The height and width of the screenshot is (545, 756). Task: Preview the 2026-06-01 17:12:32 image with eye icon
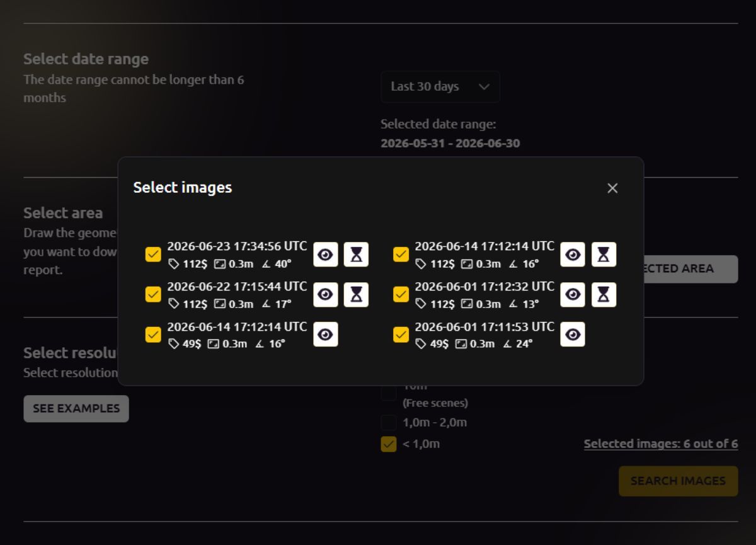(x=573, y=295)
